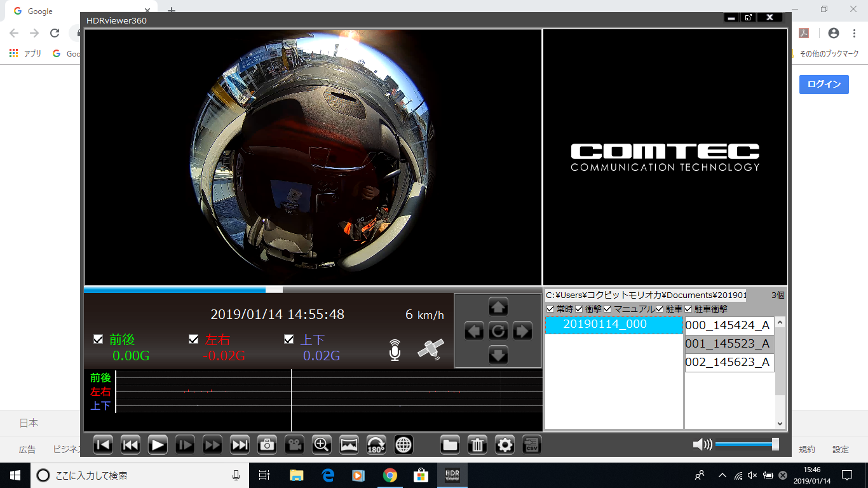Toggle the 左右 G-sensor checkbox
Viewport: 868px width, 488px height.
point(194,339)
